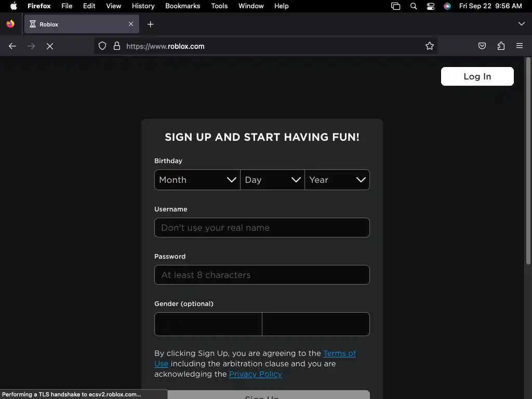Focus the Password input field
Image resolution: width=532 pixels, height=399 pixels.
click(262, 275)
